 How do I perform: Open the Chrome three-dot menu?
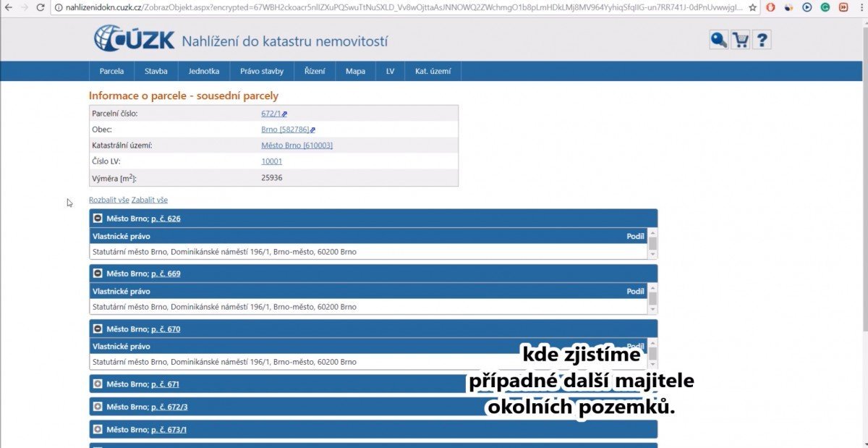tap(861, 7)
